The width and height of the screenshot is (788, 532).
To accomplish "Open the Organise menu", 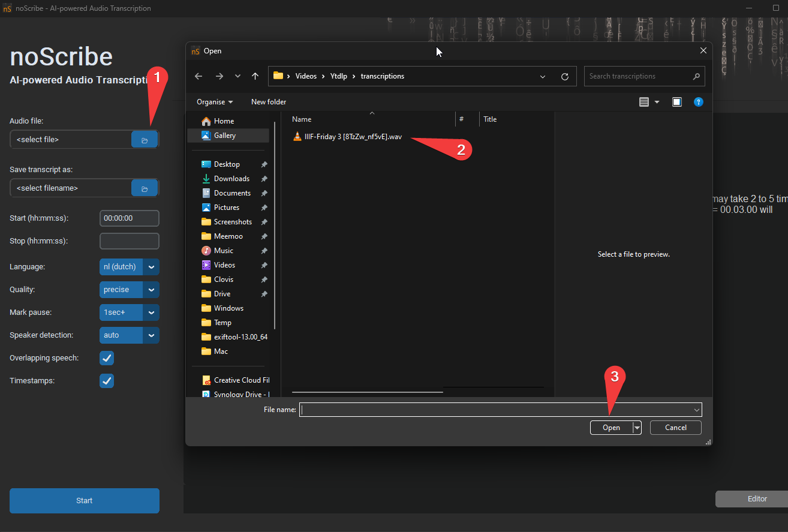I will [215, 102].
